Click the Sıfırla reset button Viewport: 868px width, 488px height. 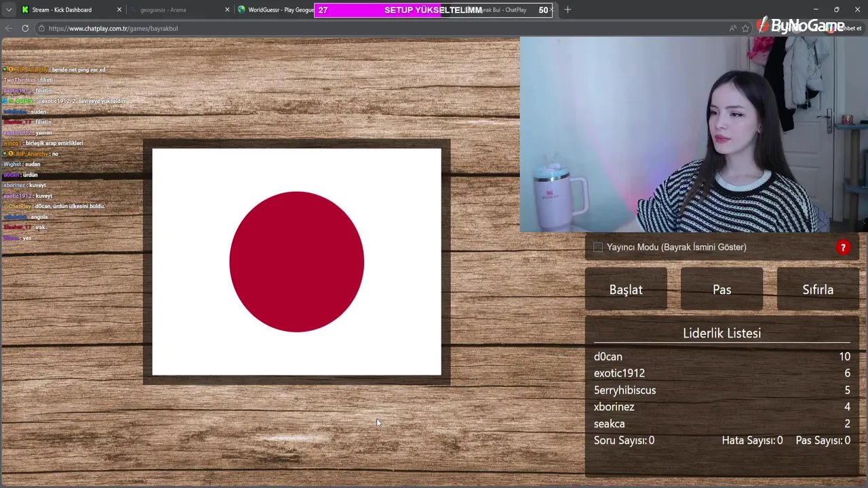[818, 289]
